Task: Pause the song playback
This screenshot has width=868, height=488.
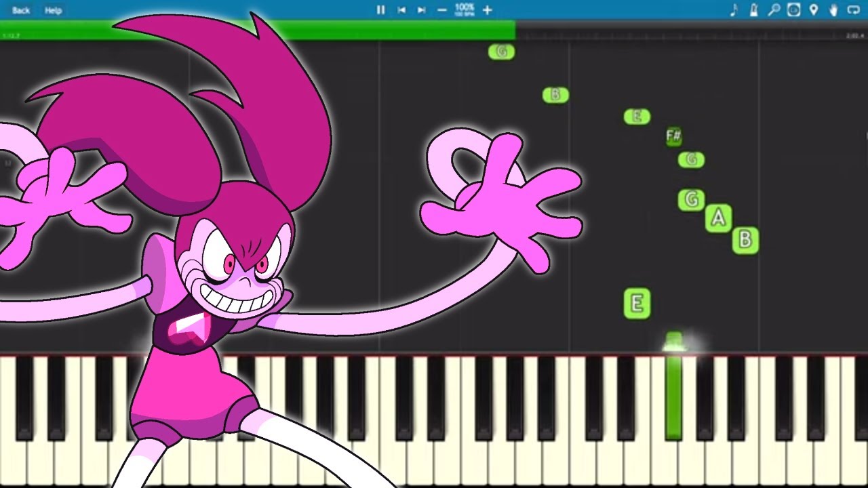Action: point(380,10)
